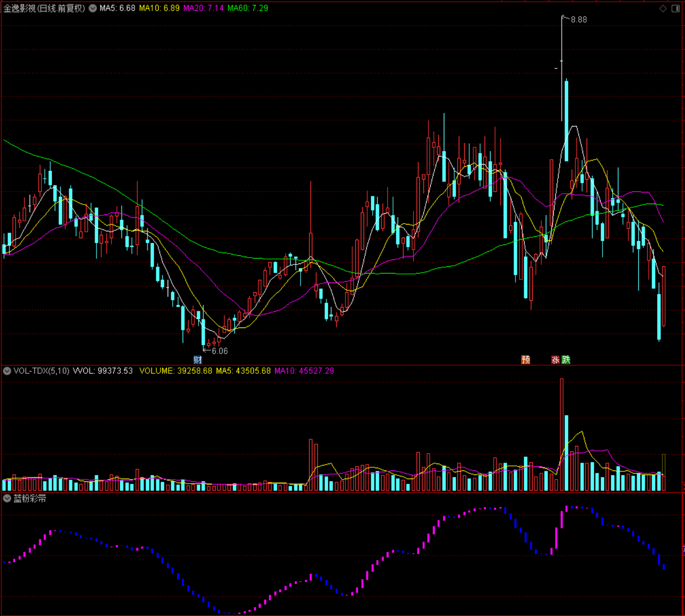Select the green MA60: 7.29 label
This screenshot has width=685, height=616.
248,8
